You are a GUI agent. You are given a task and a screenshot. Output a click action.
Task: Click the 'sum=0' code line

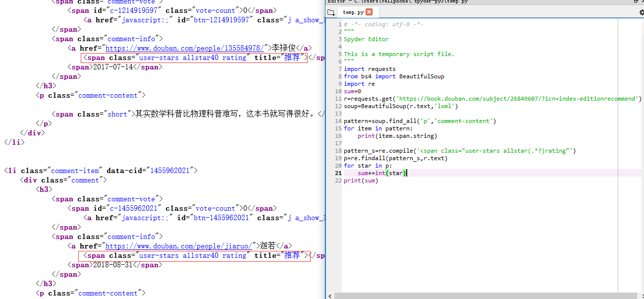pos(352,91)
